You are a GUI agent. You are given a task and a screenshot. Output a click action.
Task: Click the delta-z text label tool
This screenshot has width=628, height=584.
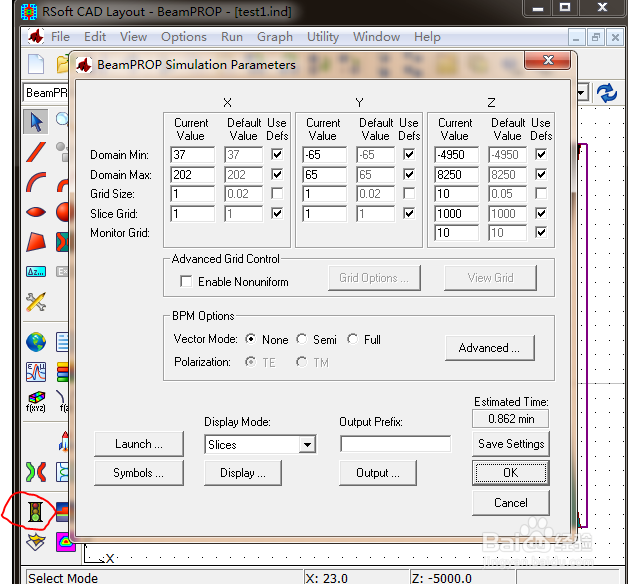coord(36,272)
